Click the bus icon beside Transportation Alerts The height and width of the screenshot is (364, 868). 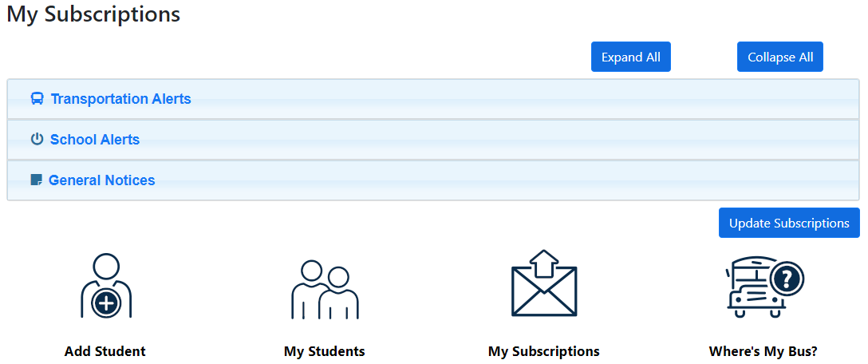(37, 99)
